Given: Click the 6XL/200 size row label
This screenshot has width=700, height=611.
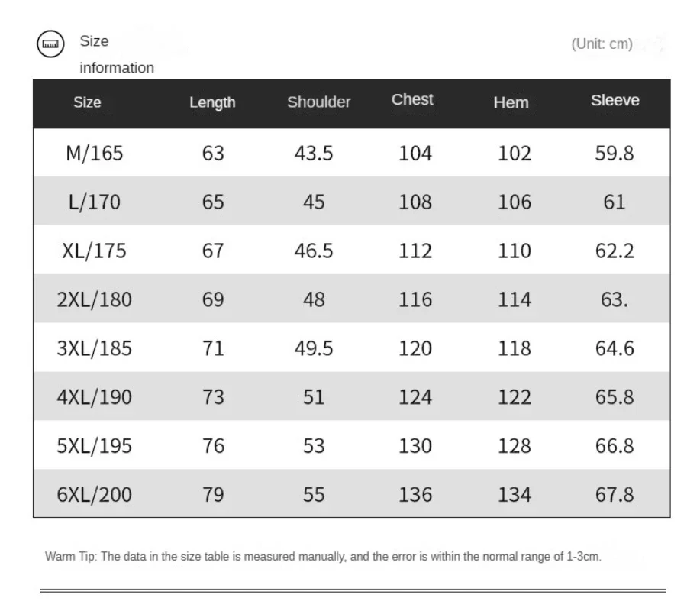Looking at the screenshot, I should [x=94, y=495].
